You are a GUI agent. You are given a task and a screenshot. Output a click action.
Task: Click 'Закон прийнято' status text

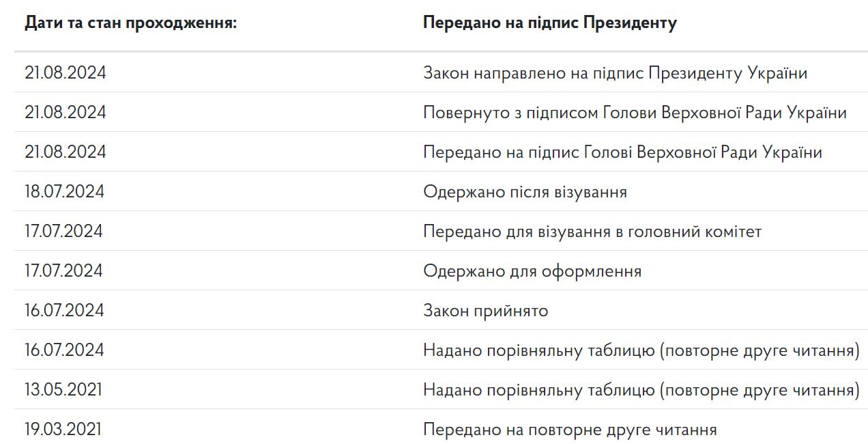[x=485, y=310]
